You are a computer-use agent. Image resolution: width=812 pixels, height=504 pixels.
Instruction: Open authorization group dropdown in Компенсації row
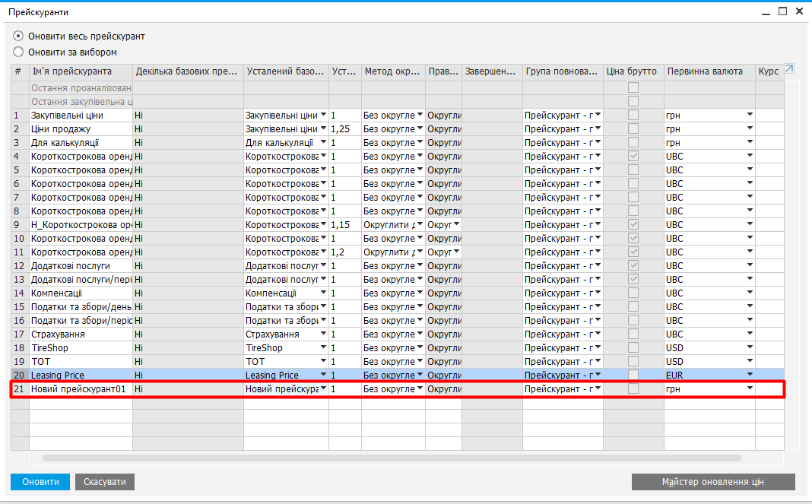tap(598, 293)
